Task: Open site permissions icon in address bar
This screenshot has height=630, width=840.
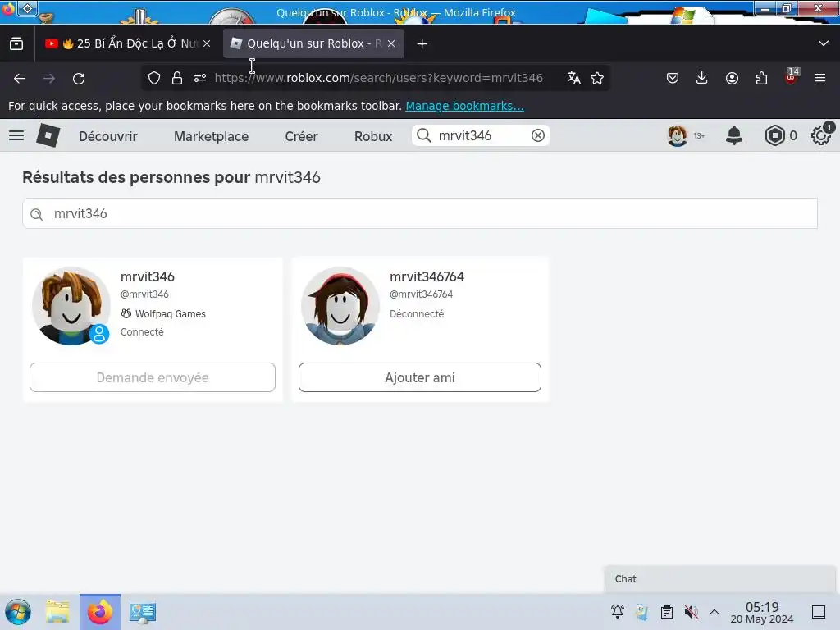Action: [200, 78]
